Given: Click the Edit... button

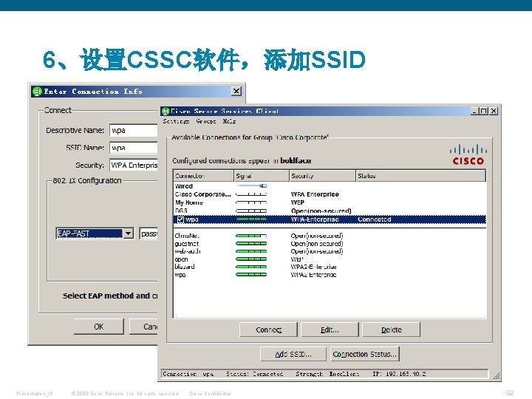Looking at the screenshot, I should click(x=330, y=330).
